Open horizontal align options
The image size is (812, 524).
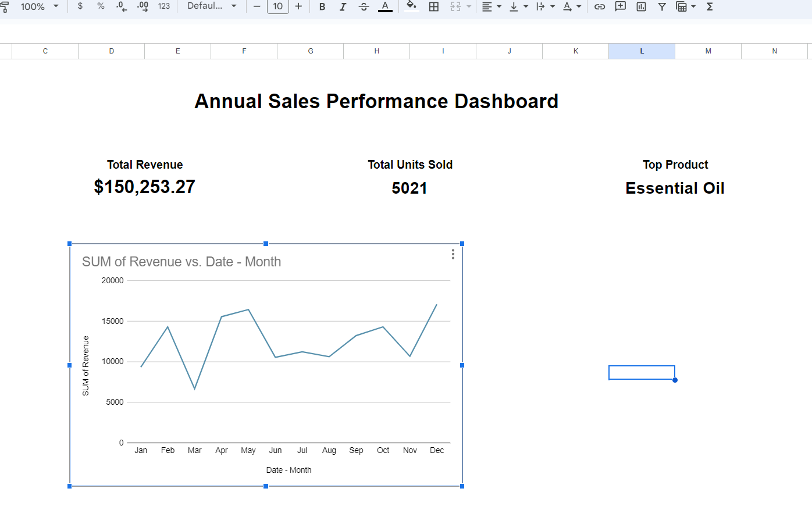[x=492, y=6]
